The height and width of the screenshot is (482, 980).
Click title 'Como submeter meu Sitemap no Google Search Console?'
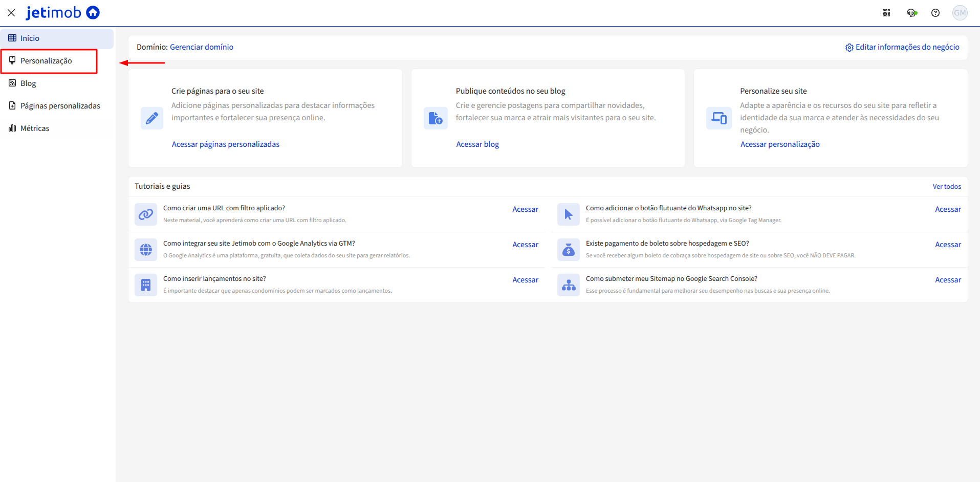click(671, 279)
